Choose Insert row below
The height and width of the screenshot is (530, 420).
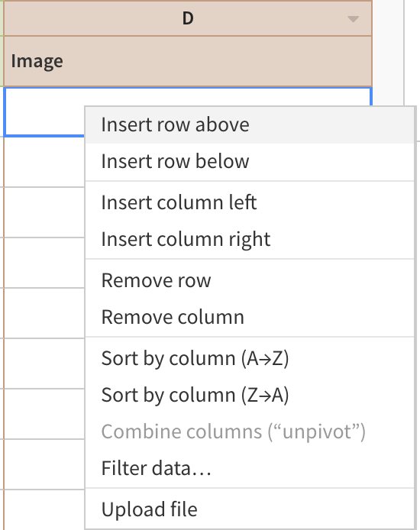coord(250,161)
